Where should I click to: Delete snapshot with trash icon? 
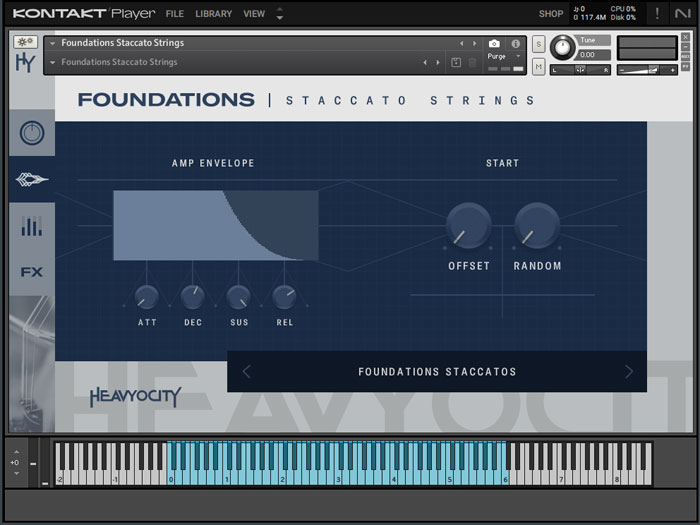472,62
